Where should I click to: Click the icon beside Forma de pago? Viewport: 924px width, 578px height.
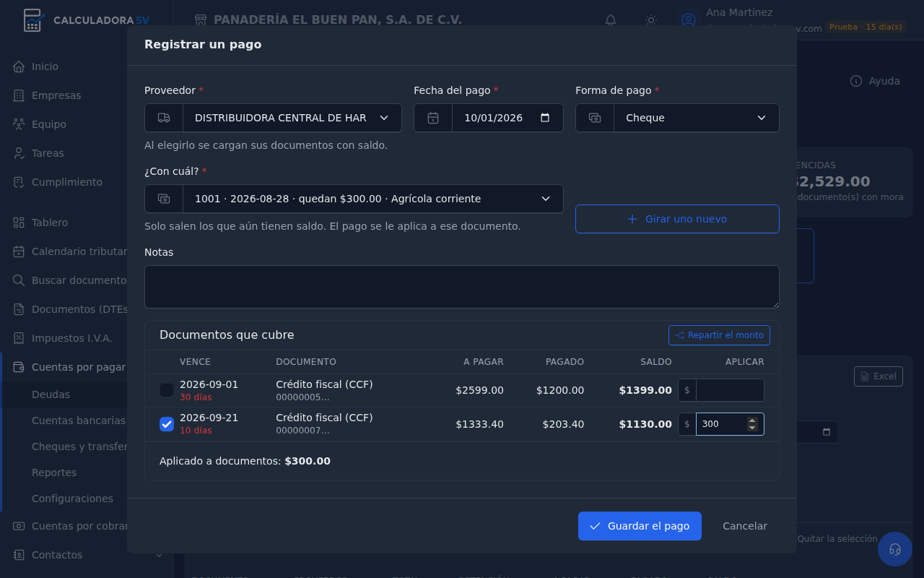click(595, 118)
